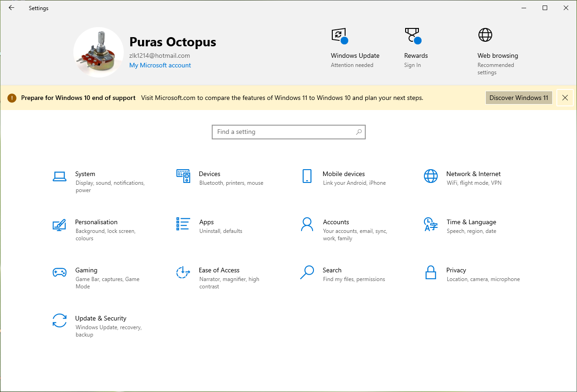Open the Web browsing globe icon
The image size is (577, 392).
[x=485, y=35]
